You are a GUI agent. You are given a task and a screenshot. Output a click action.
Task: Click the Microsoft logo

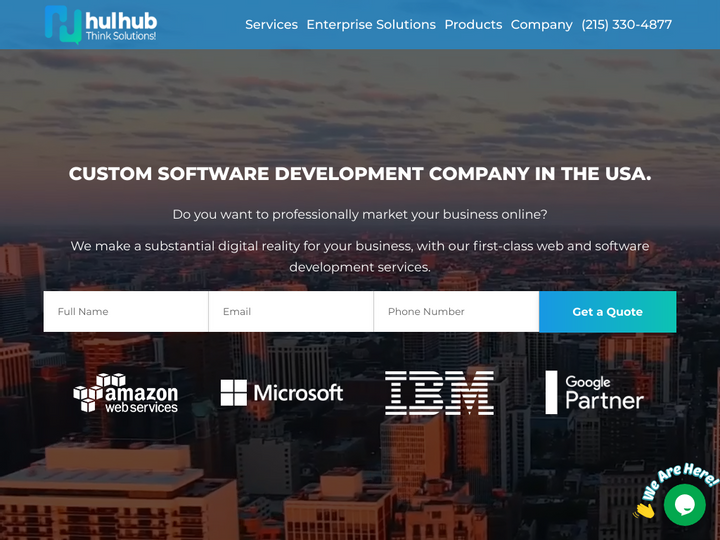pyautogui.click(x=282, y=393)
